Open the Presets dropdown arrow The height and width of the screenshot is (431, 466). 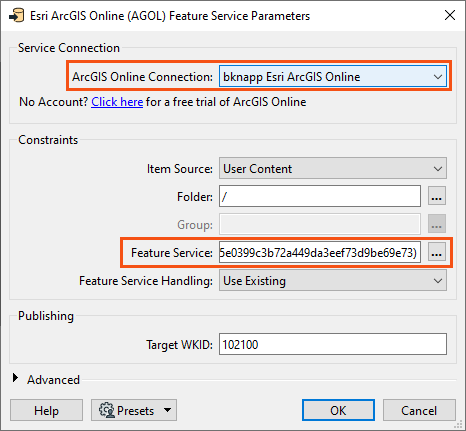(167, 410)
